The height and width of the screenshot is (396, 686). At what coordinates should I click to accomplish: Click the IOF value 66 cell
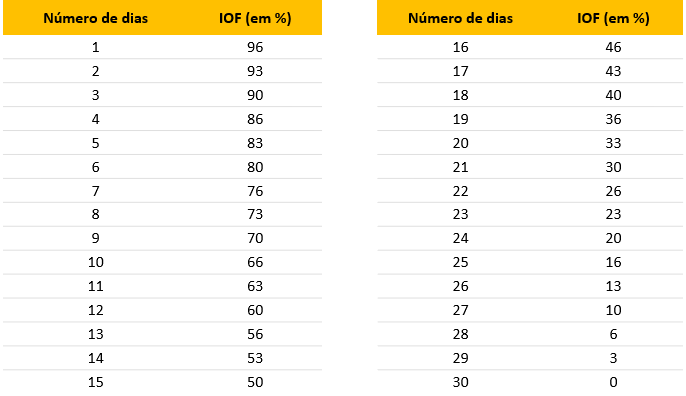click(255, 263)
